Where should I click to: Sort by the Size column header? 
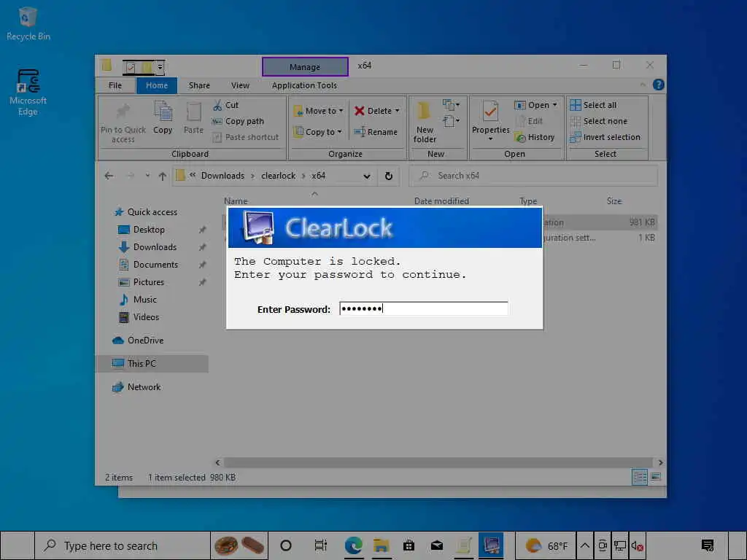614,201
